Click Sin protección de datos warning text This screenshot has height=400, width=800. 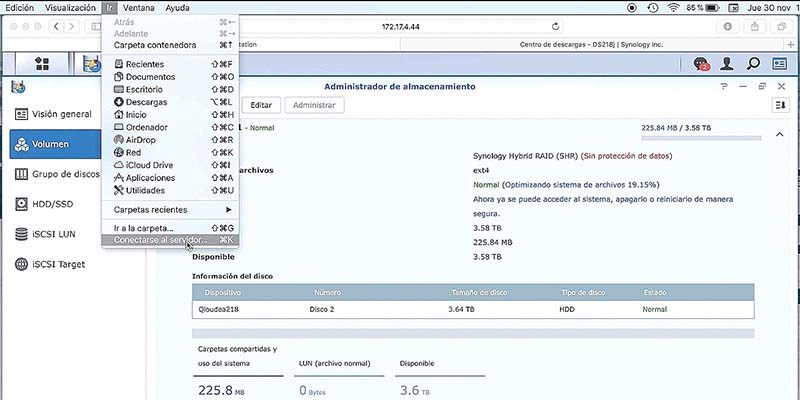tap(626, 156)
